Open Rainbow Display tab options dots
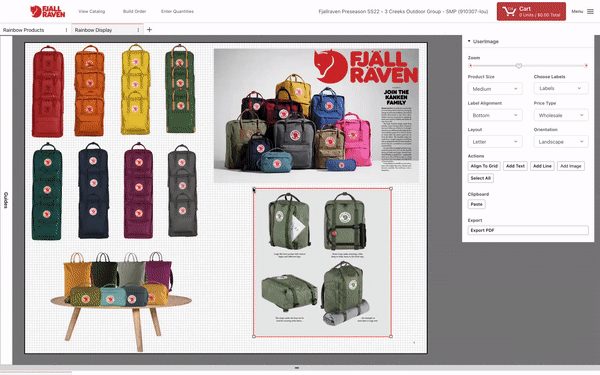 coord(138,30)
